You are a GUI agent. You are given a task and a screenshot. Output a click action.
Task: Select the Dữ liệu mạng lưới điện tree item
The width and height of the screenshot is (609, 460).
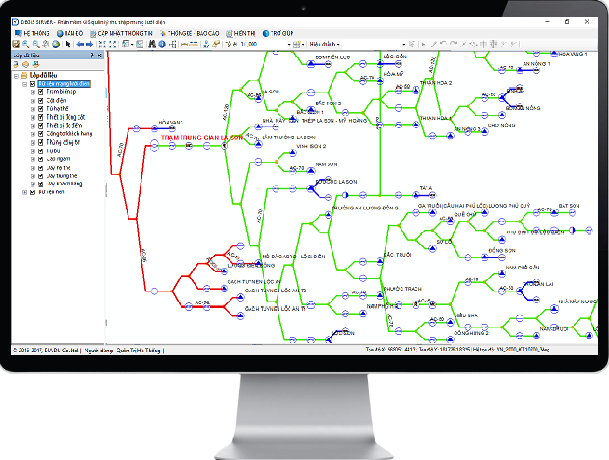(67, 84)
